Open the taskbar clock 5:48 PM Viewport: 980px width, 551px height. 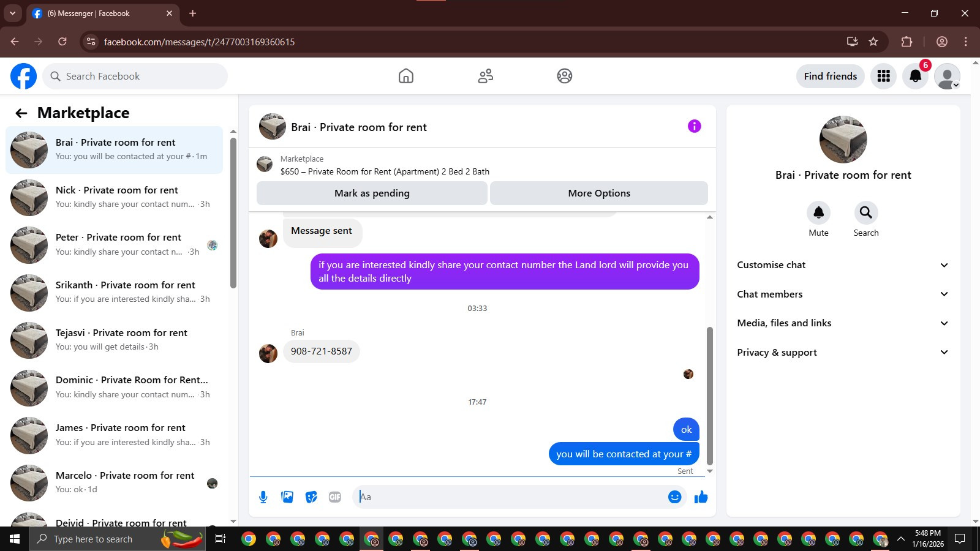(927, 539)
